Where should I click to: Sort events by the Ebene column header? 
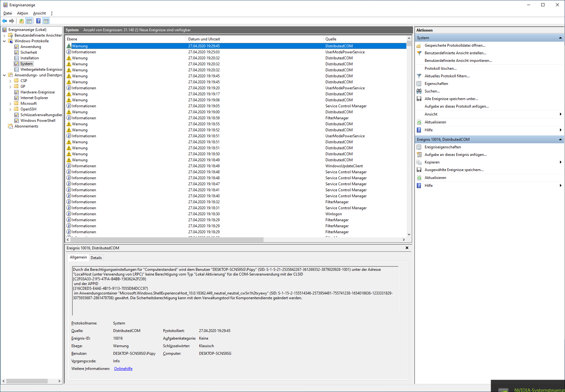point(126,39)
